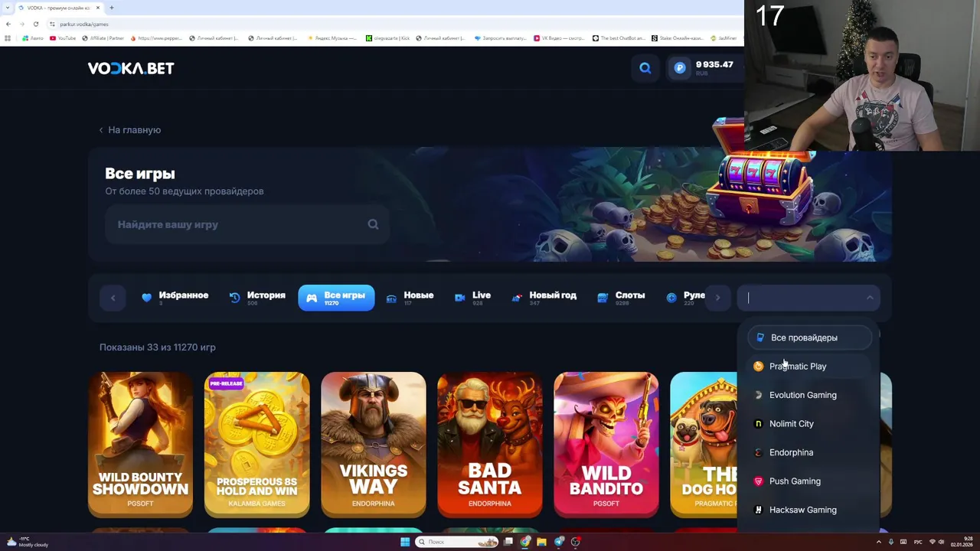
Task: Open Affiliate | Partner bookmark
Action: [x=101, y=37]
